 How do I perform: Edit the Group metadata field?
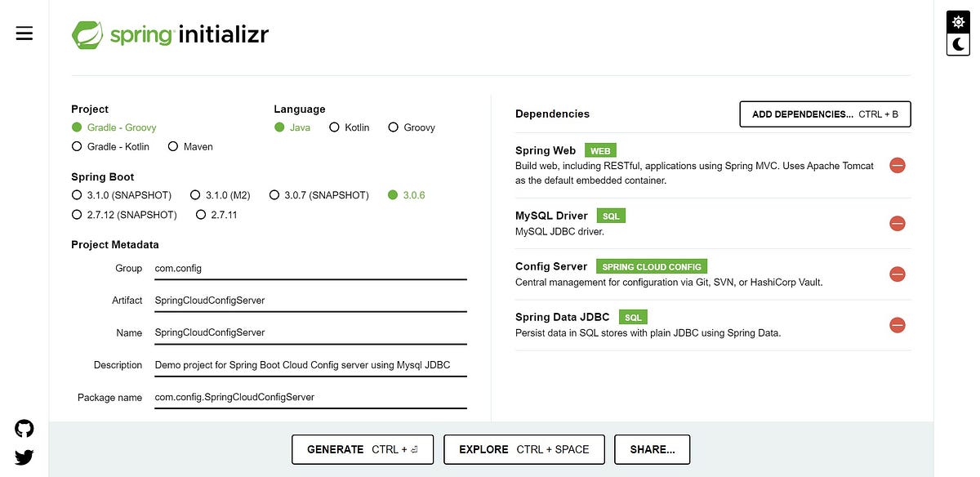pyautogui.click(x=310, y=268)
